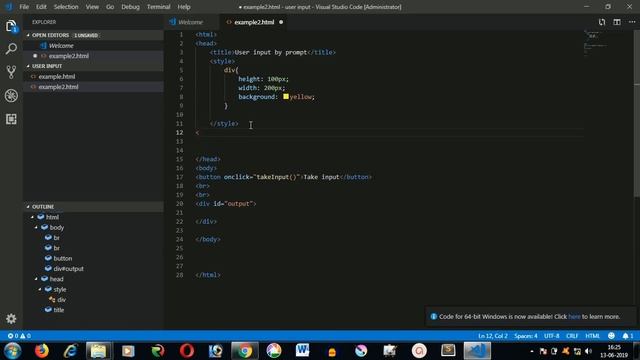
Task: Open Internet Explorer from the taskbar
Action: (x=70, y=351)
